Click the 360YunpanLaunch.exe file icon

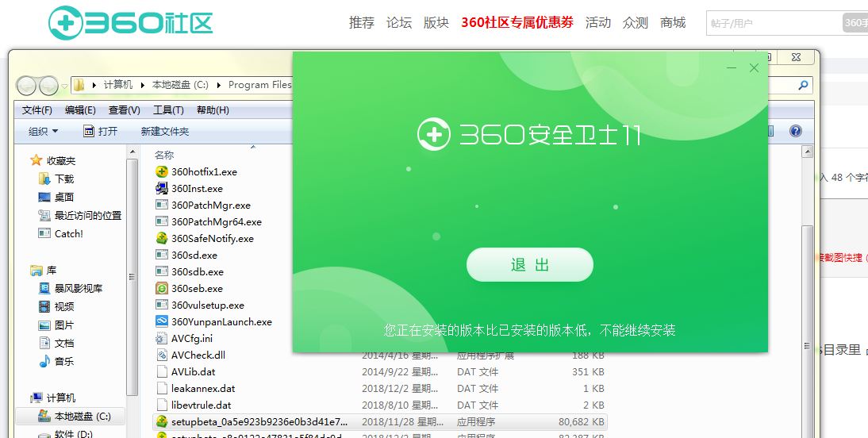click(x=162, y=321)
